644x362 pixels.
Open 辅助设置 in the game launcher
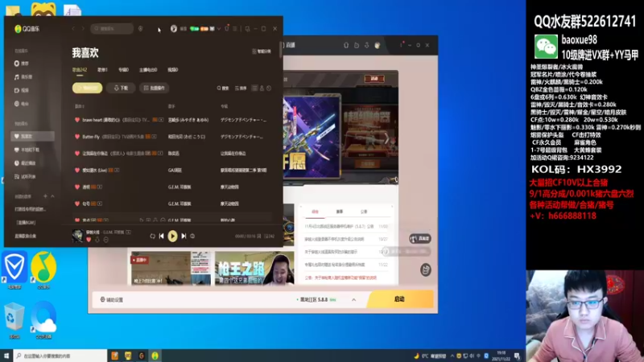(112, 299)
